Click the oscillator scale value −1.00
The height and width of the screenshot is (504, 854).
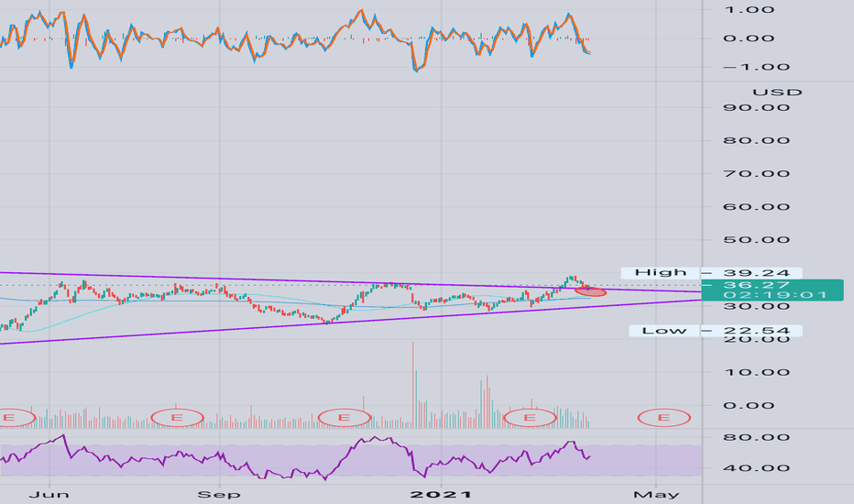click(x=757, y=67)
